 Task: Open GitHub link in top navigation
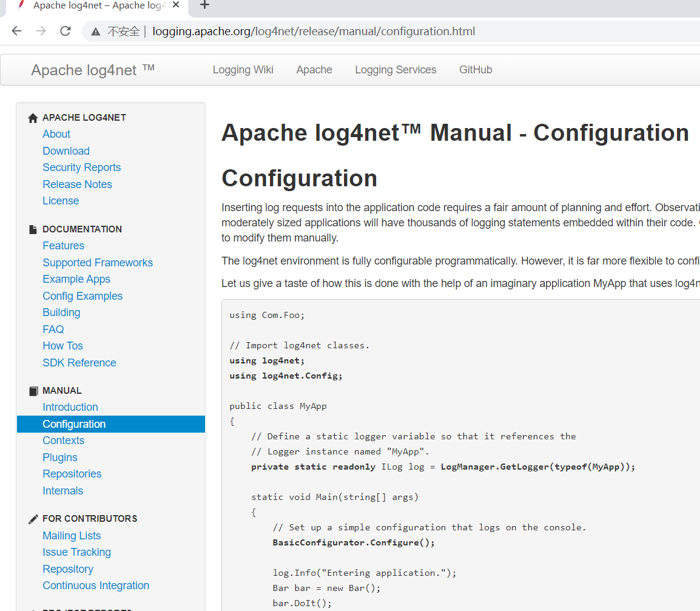click(x=476, y=70)
